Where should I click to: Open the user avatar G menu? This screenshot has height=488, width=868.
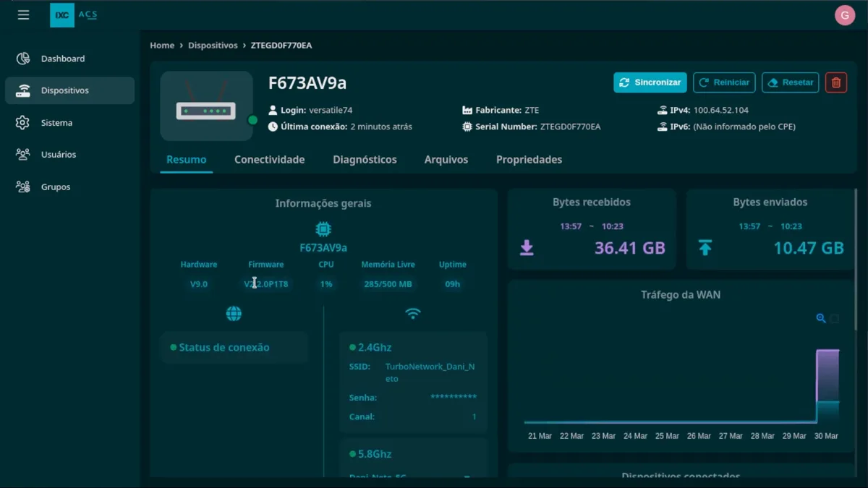point(845,14)
